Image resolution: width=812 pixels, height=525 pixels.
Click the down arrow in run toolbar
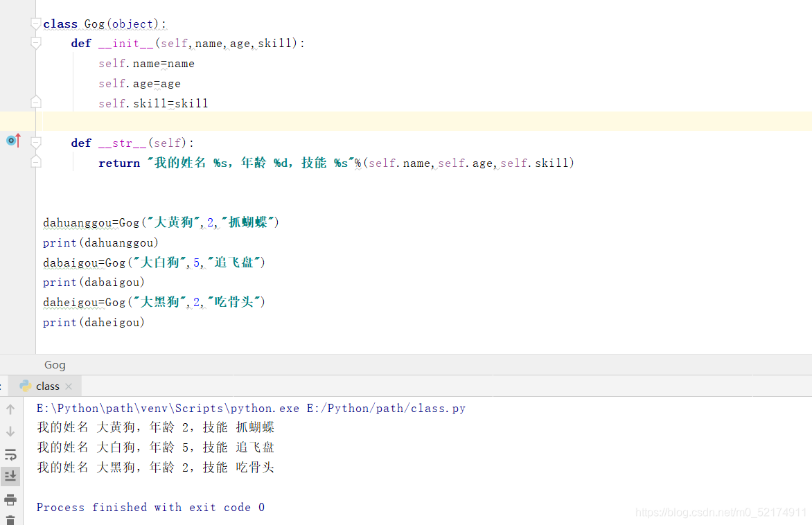pyautogui.click(x=10, y=431)
